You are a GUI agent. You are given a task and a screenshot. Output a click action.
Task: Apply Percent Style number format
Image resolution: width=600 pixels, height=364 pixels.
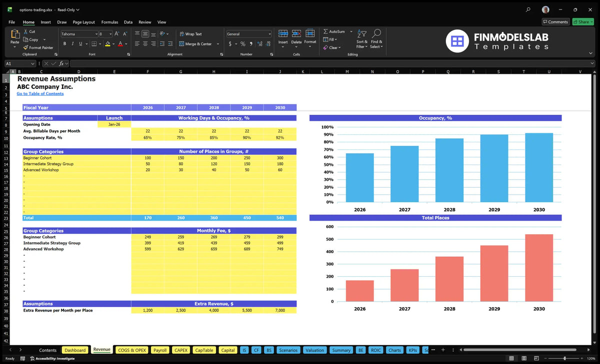[x=243, y=44]
